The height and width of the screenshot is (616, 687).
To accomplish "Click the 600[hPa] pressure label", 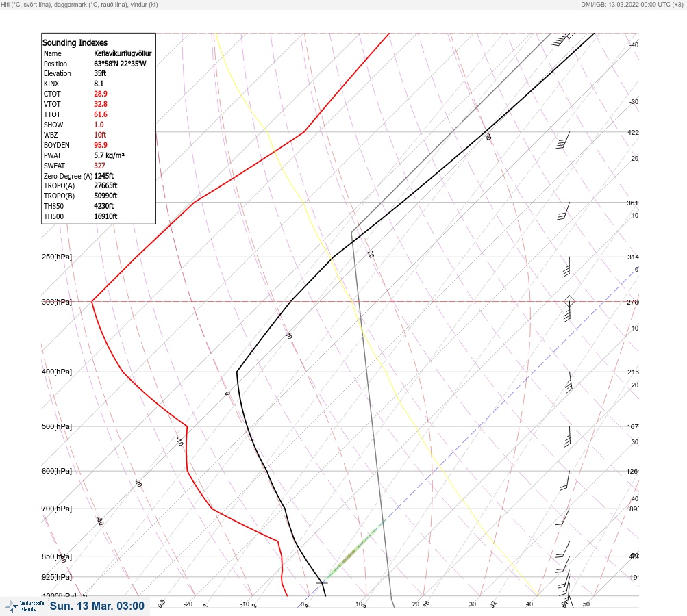I will tap(57, 471).
